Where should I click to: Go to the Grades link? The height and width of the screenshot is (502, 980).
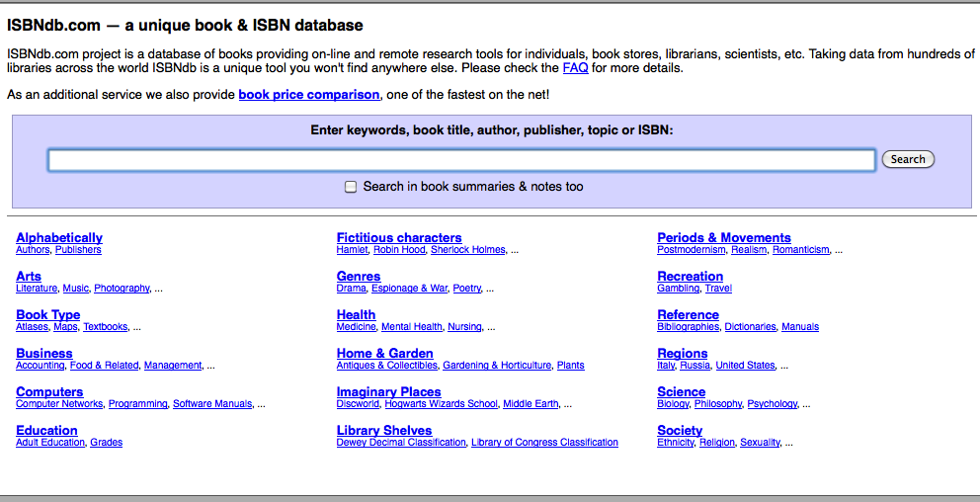coord(107,443)
